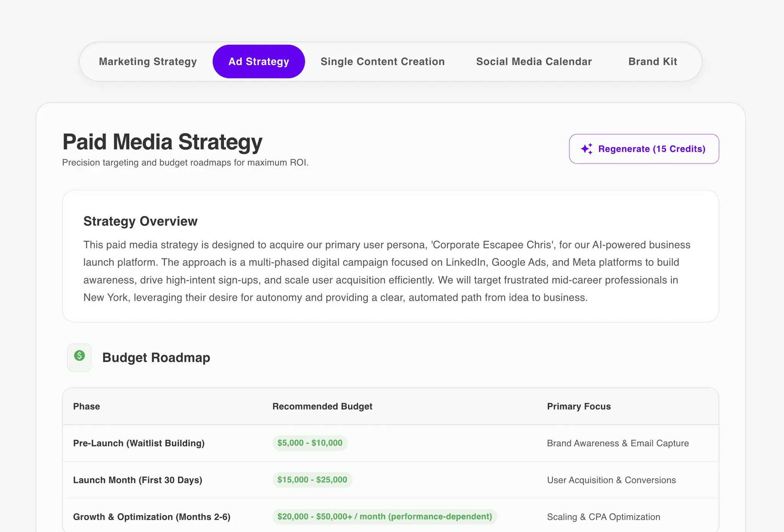Screen dimensions: 784x532
Task: Click the Precision targeting subtitle text
Action: click(185, 163)
